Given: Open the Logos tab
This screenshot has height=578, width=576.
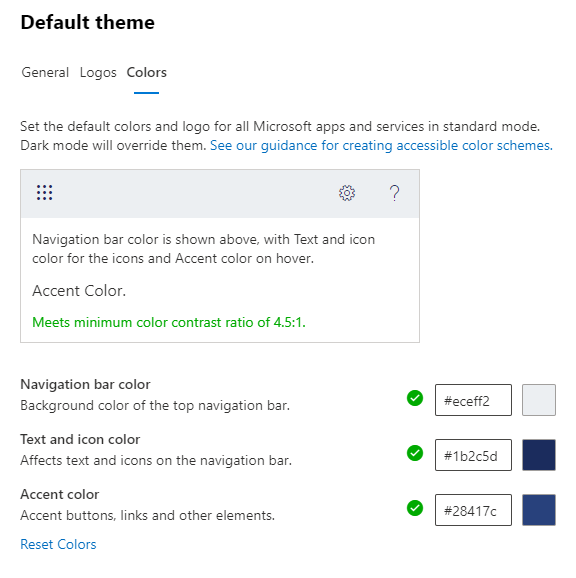Looking at the screenshot, I should click(98, 72).
